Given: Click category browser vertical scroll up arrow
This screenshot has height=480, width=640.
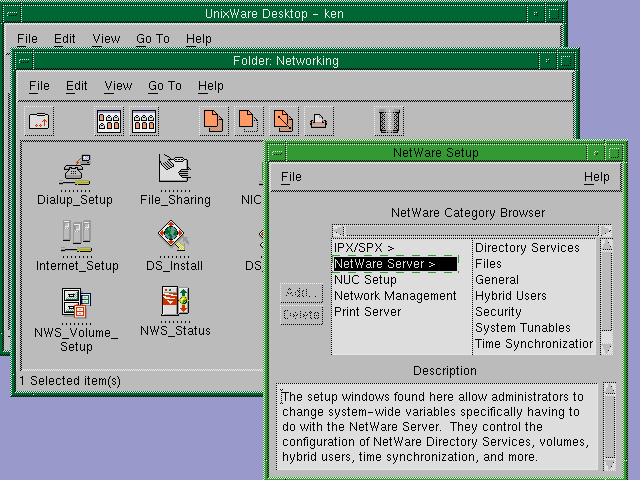Looking at the screenshot, I should click(x=607, y=244).
